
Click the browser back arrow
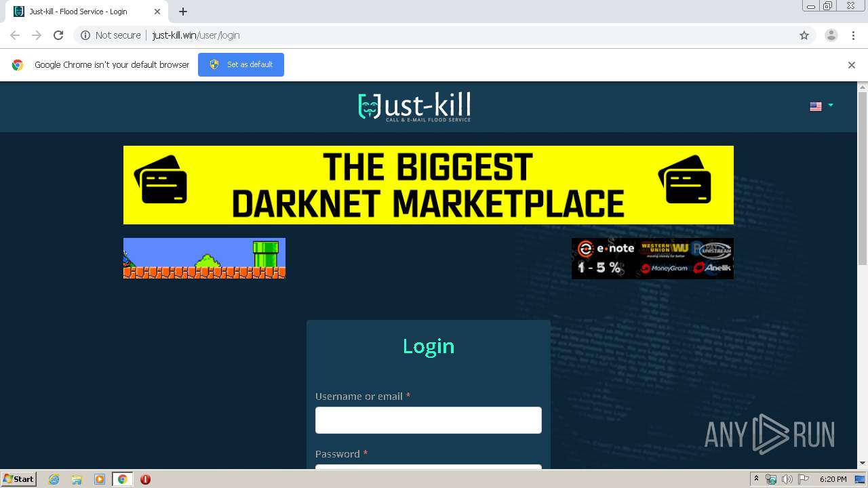[x=15, y=35]
